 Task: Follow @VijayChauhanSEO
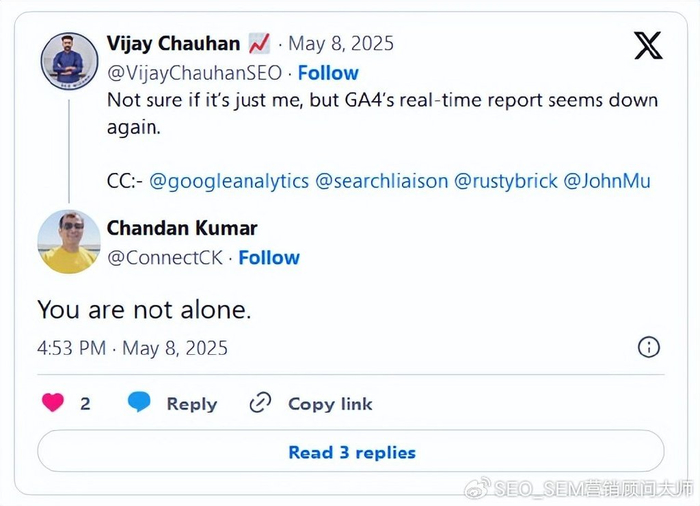(328, 73)
